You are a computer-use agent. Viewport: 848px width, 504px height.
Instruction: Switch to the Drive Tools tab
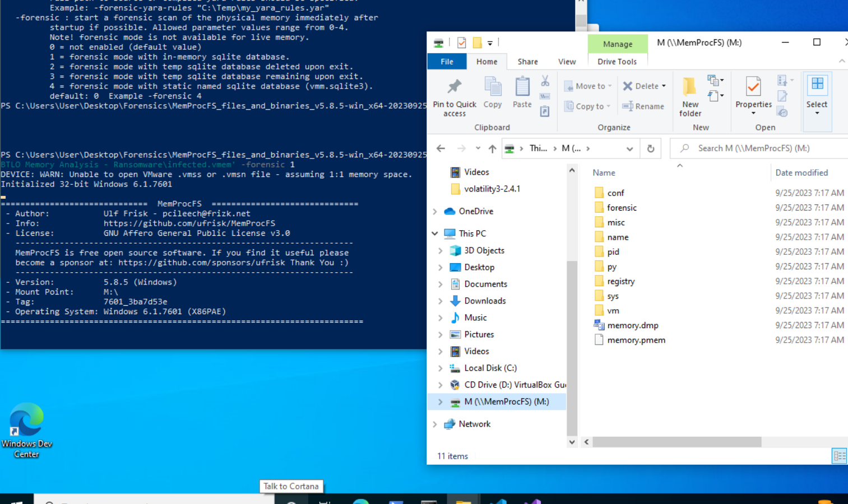point(617,62)
